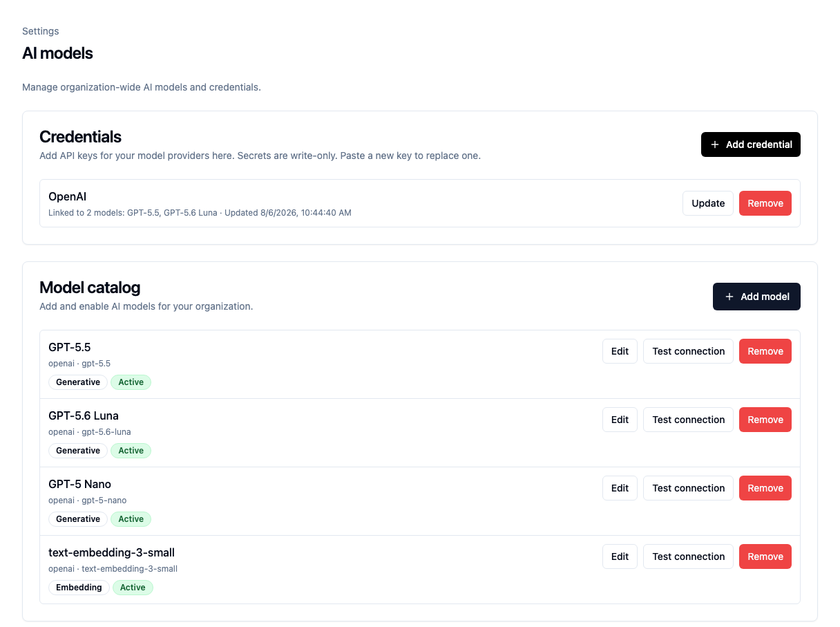Click the Active badge under GPT-5.5
840x627 pixels.
tap(131, 382)
